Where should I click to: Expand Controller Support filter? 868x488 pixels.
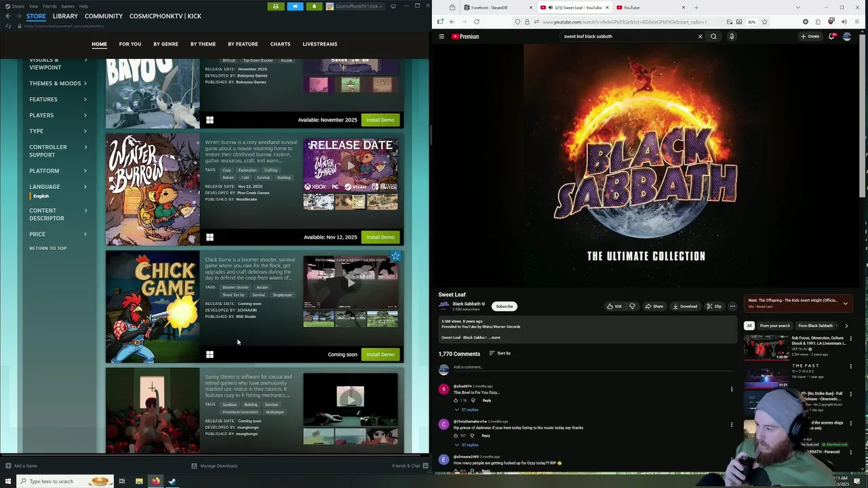pyautogui.click(x=58, y=150)
